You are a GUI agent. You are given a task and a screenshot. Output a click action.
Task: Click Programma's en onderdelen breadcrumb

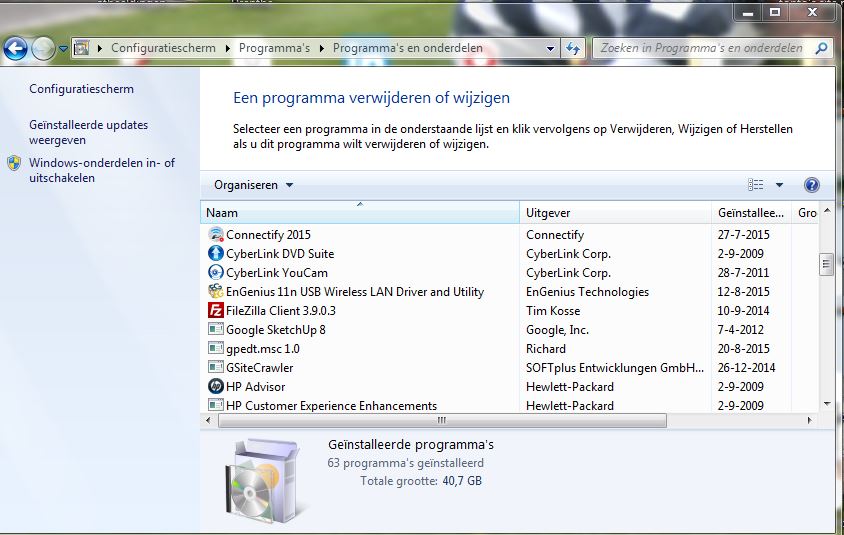[x=407, y=48]
